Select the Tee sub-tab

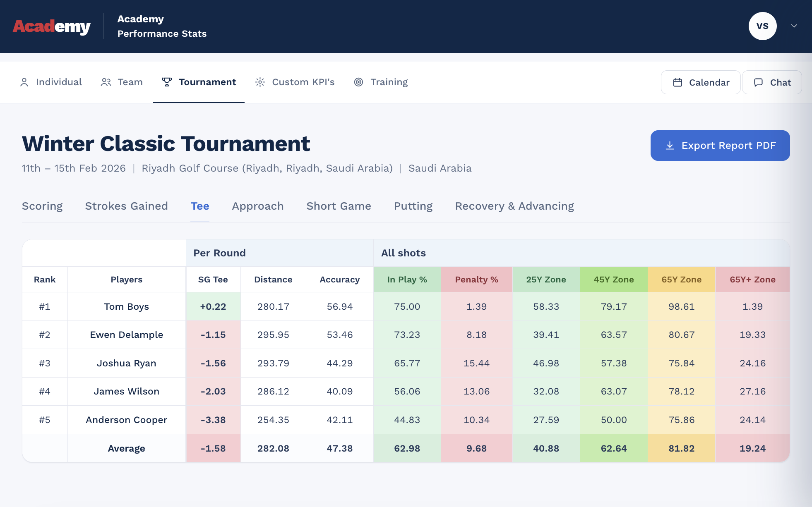point(200,206)
